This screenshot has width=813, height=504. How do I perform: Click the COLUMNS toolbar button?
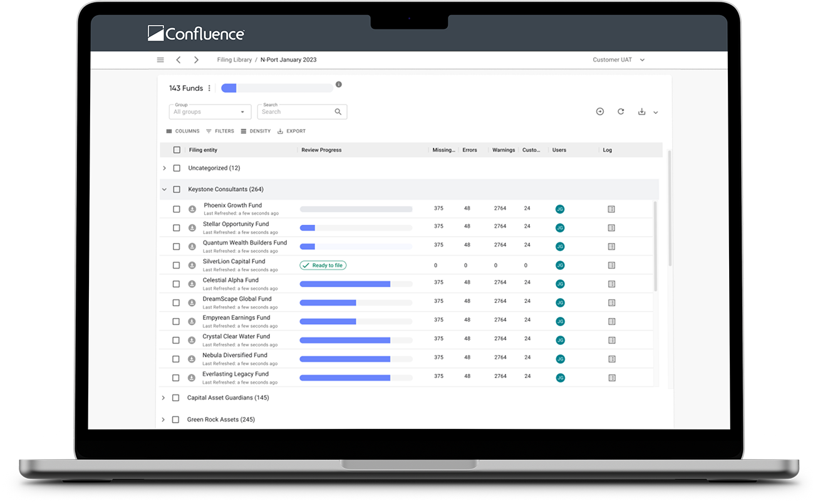point(183,131)
